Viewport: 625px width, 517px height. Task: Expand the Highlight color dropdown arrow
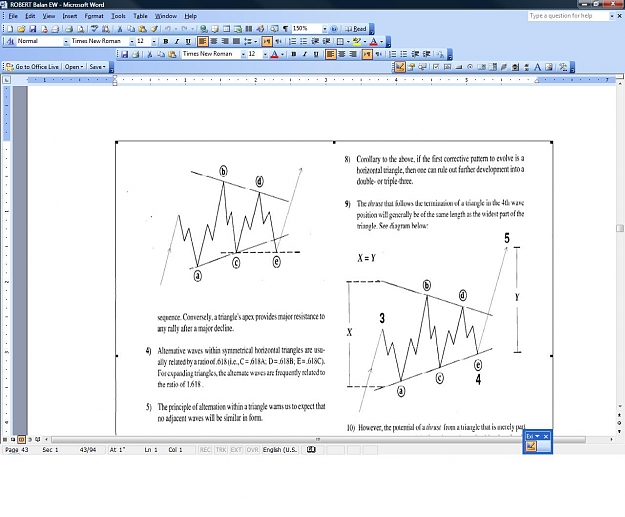click(x=365, y=41)
